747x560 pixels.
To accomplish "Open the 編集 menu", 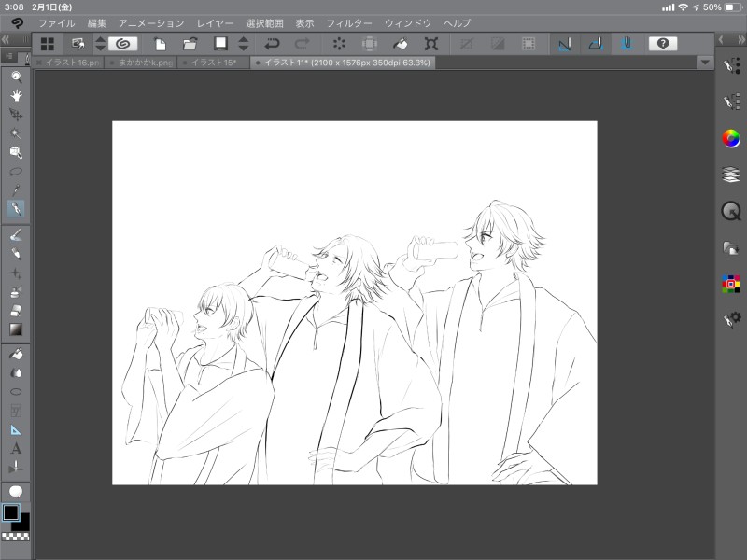I will point(97,23).
